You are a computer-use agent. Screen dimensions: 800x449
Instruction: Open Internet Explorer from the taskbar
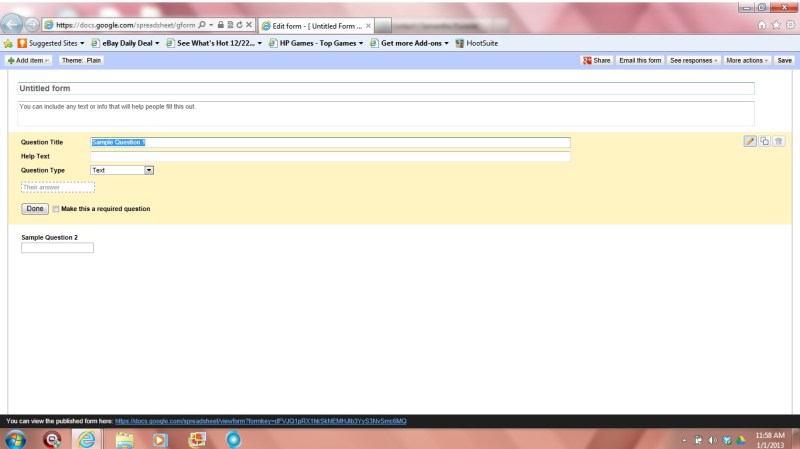tap(87, 439)
